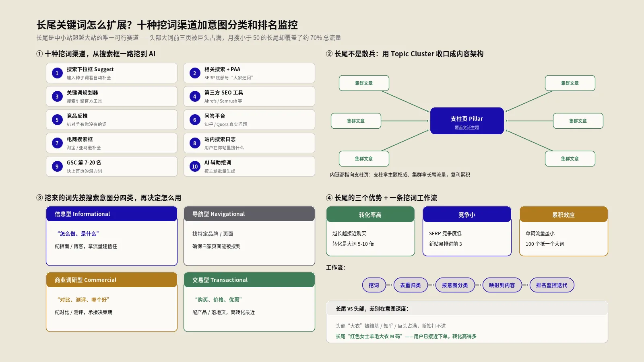Viewport: 644px width, 362px height.
Task: Click the number 10 circle beside AI 辅助挖词
Action: tap(195, 167)
